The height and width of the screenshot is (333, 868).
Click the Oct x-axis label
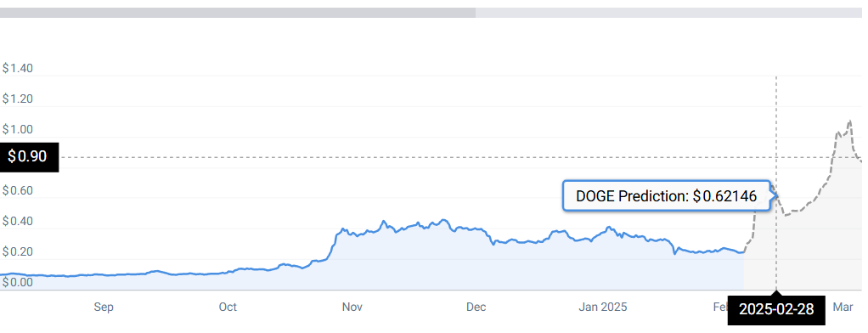(228, 308)
